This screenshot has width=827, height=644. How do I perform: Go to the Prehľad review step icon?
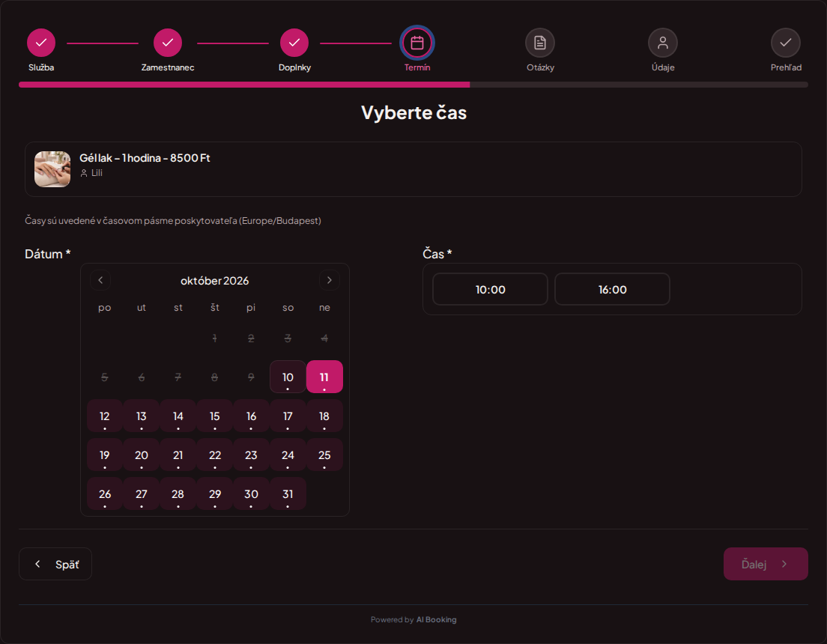point(786,43)
